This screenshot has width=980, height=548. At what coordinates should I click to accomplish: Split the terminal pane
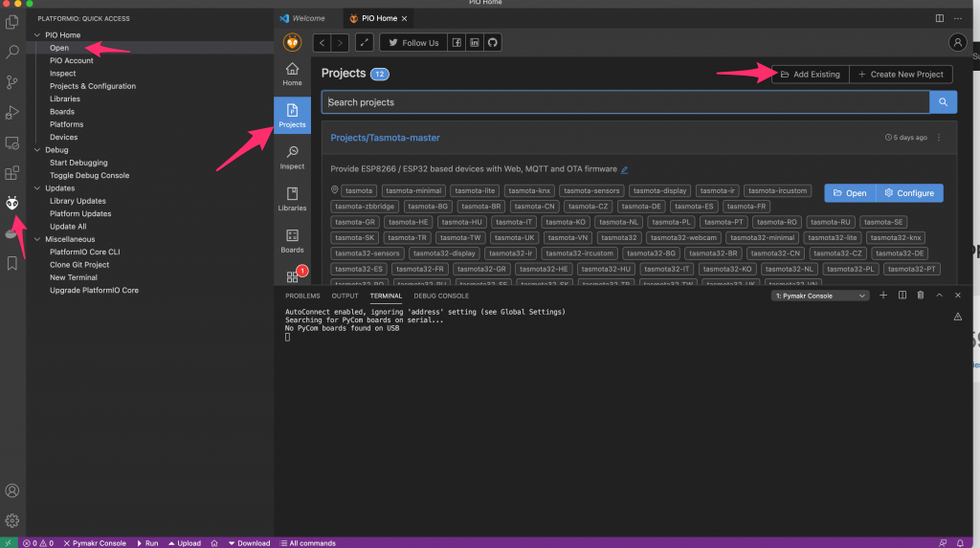click(x=902, y=295)
